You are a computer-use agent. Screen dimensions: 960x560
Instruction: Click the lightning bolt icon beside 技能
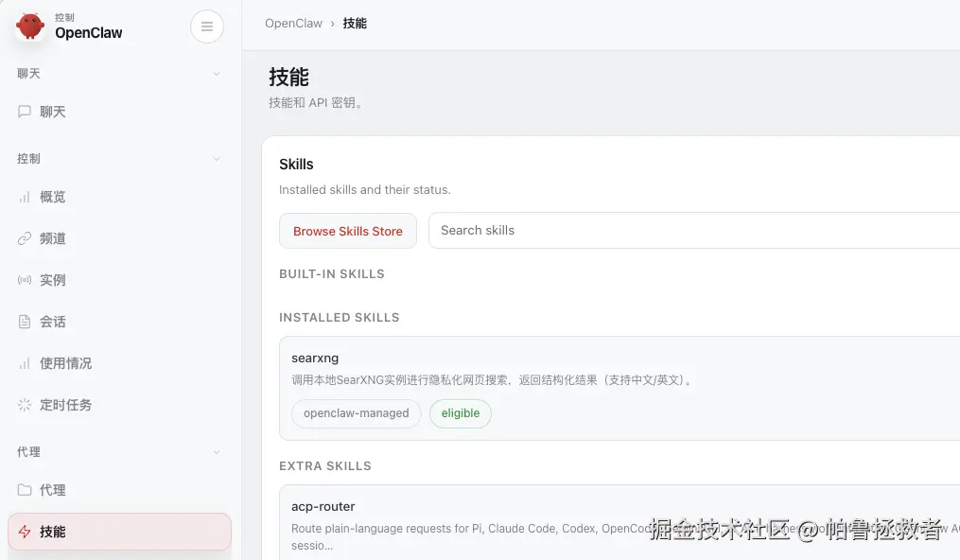(25, 532)
